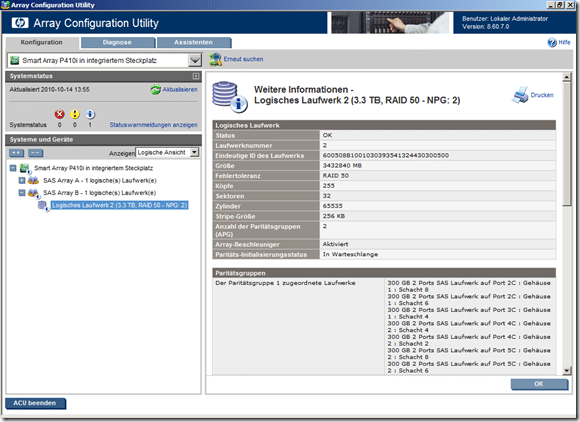Screen dimensions: 580x422
Task: Click the server photo in header banner
Action: coord(391,23)
